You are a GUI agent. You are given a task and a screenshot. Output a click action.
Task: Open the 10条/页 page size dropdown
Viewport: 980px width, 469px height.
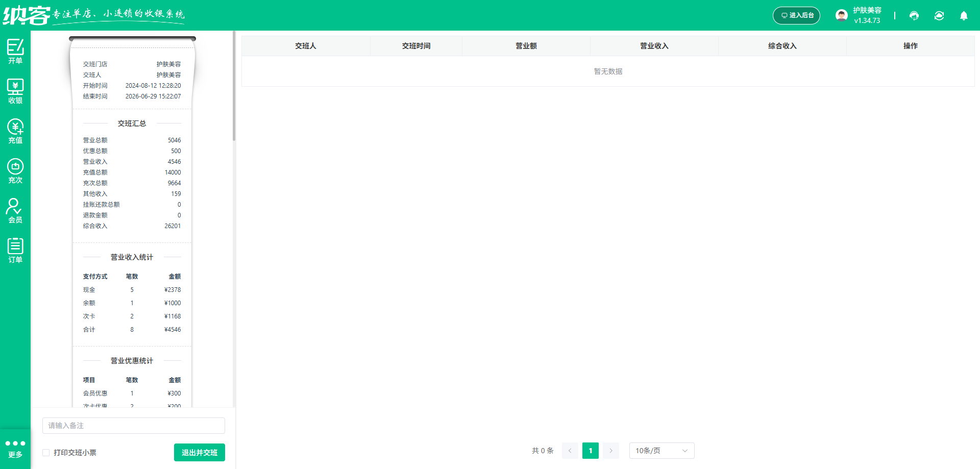click(x=661, y=451)
